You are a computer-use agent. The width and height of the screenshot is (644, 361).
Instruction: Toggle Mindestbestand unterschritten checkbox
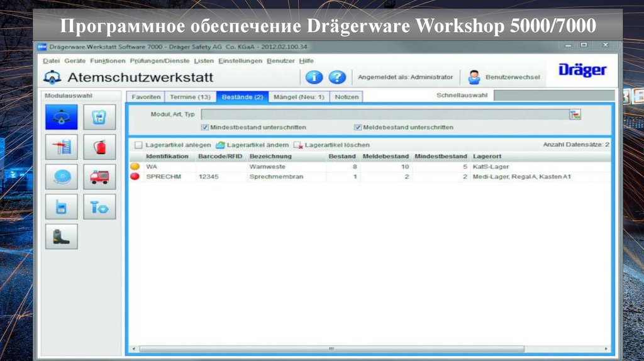click(205, 127)
